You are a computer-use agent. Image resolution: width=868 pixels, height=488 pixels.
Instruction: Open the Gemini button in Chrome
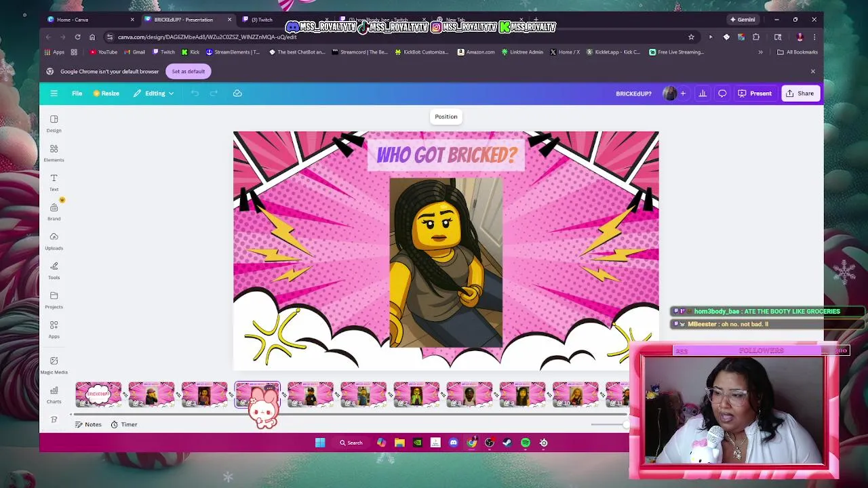point(742,20)
